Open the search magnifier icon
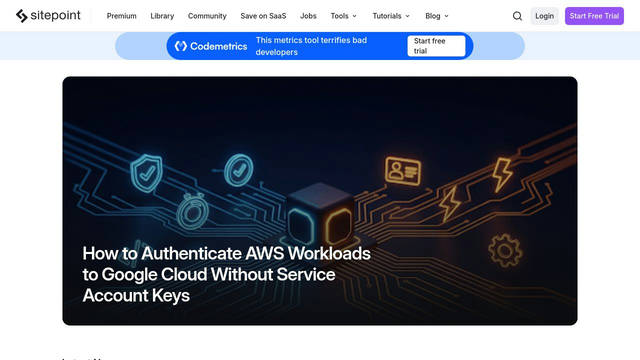This screenshot has height=360, width=640. [517, 16]
